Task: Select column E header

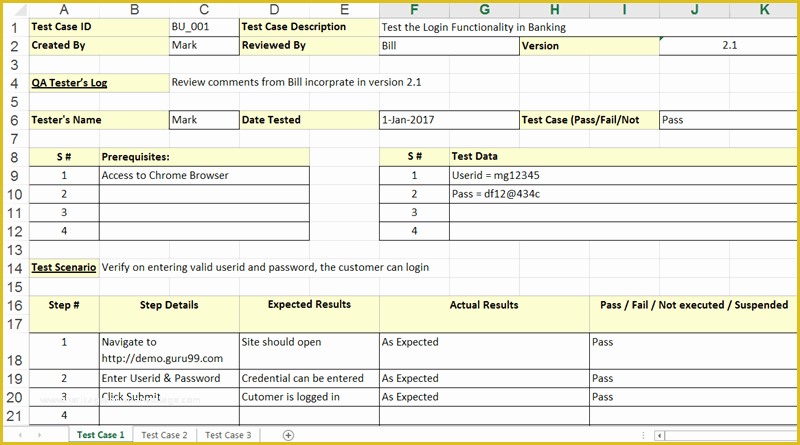Action: [x=344, y=9]
